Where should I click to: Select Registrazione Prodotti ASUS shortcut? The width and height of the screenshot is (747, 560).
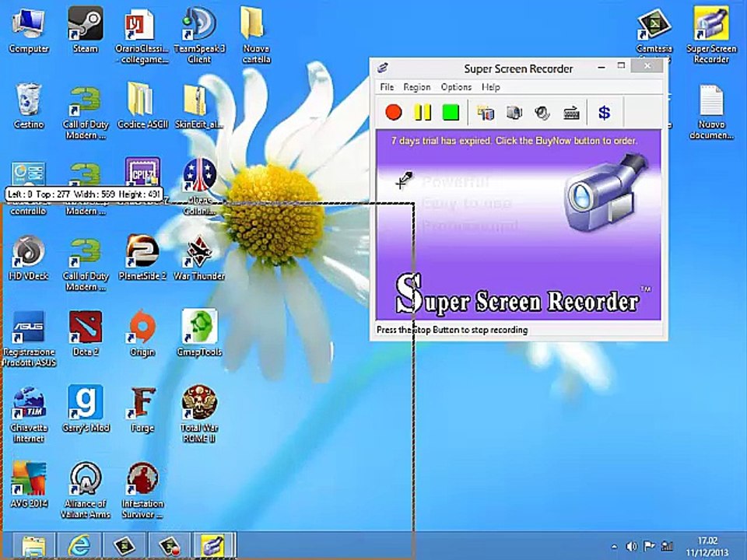click(29, 339)
